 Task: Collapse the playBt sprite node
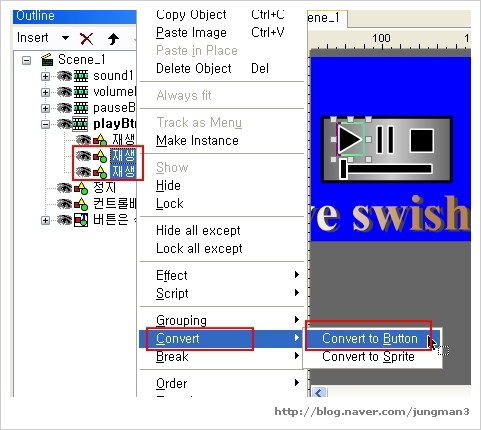[x=45, y=124]
